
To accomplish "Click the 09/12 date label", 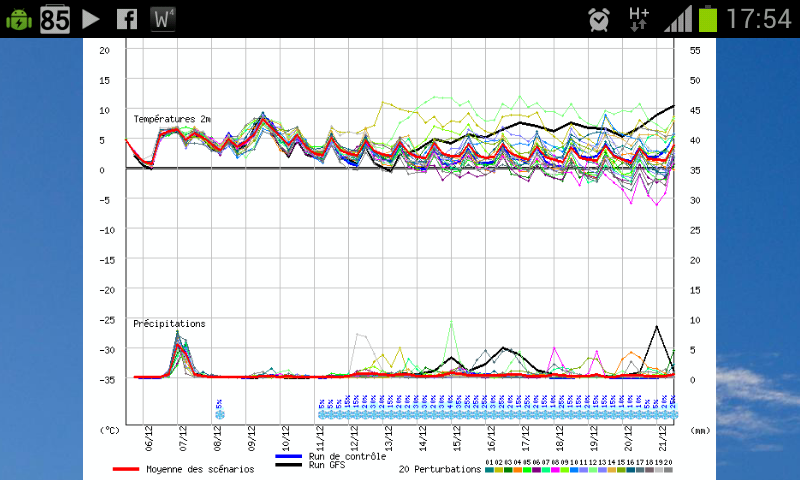I will point(252,438).
